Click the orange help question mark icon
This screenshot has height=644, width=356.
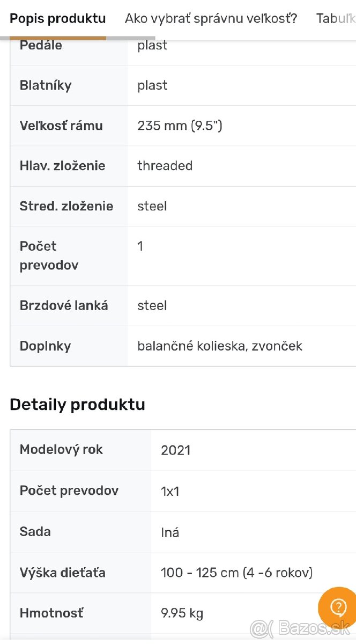click(x=338, y=607)
